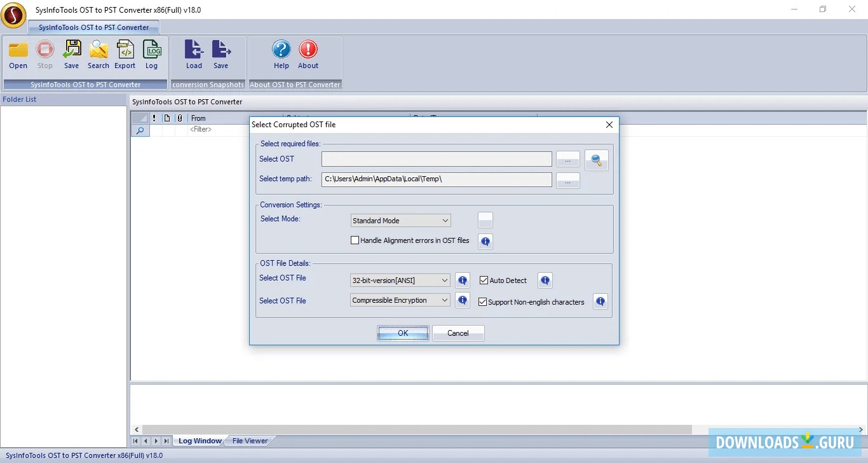Click the Open toolbar icon
This screenshot has height=463, width=868.
point(18,54)
